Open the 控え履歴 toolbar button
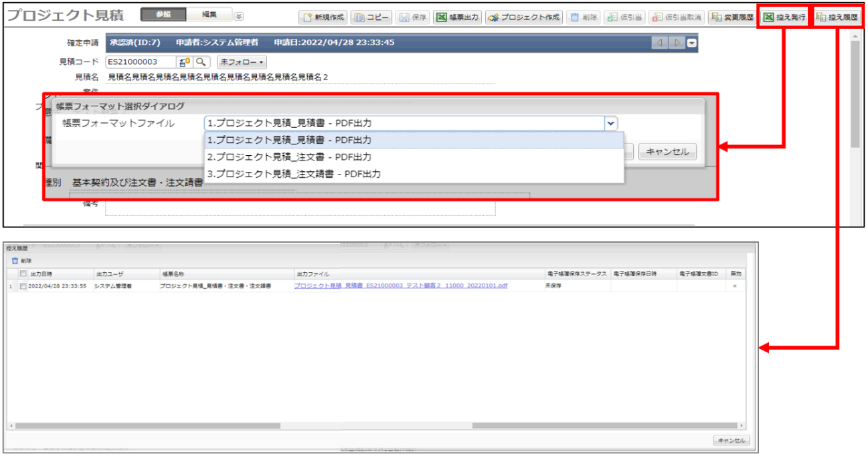868x456 pixels. (x=837, y=17)
